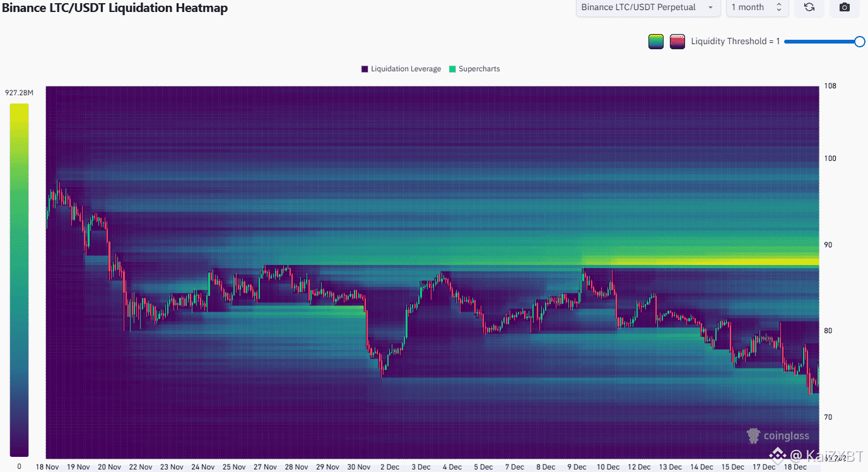868x472 pixels.
Task: Click the down arrow on the timeframe stepper
Action: pyautogui.click(x=780, y=11)
